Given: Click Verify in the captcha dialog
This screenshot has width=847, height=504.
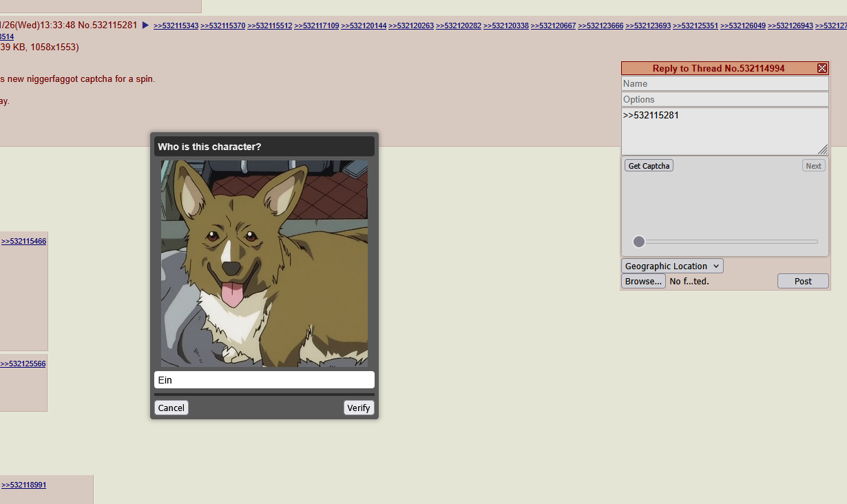Looking at the screenshot, I should [358, 408].
